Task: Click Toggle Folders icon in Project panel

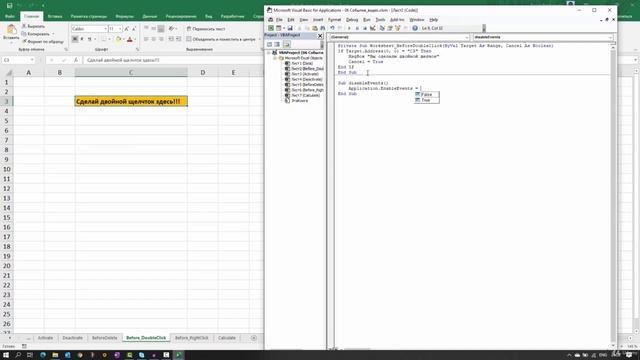Action: point(287,44)
